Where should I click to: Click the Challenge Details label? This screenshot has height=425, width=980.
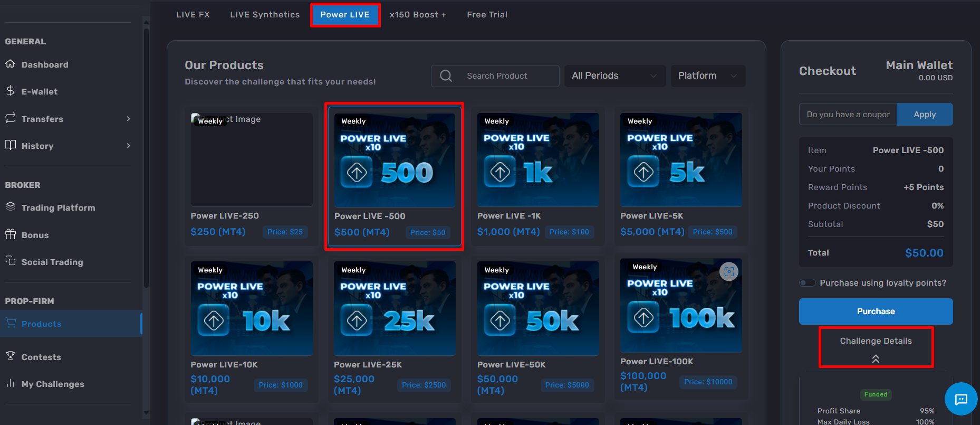click(x=876, y=341)
